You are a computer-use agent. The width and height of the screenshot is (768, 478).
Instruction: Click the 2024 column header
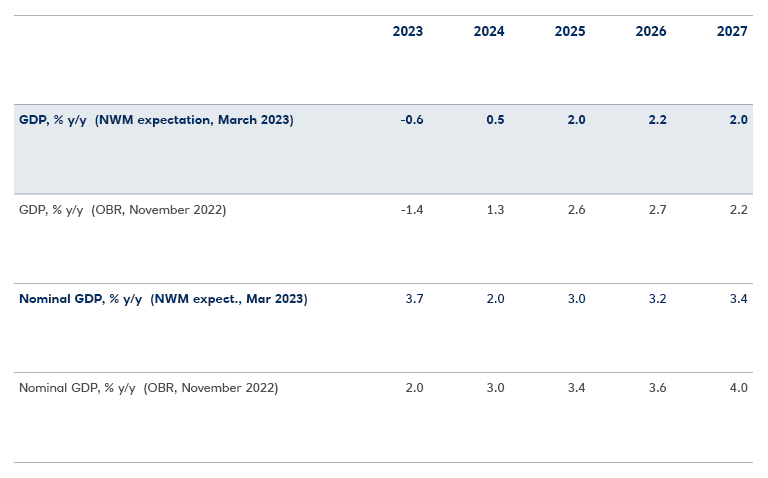[489, 32]
